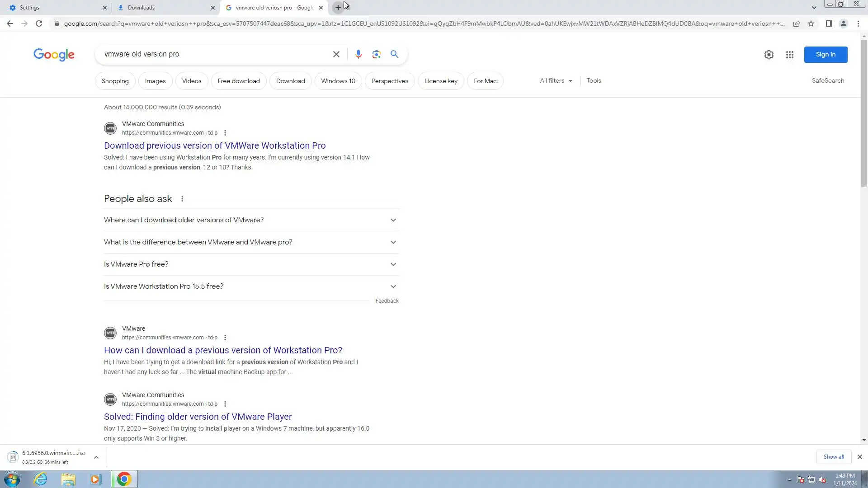
Task: Open 'Download previous version of VMWare Workstation Pro' link
Action: [x=215, y=145]
